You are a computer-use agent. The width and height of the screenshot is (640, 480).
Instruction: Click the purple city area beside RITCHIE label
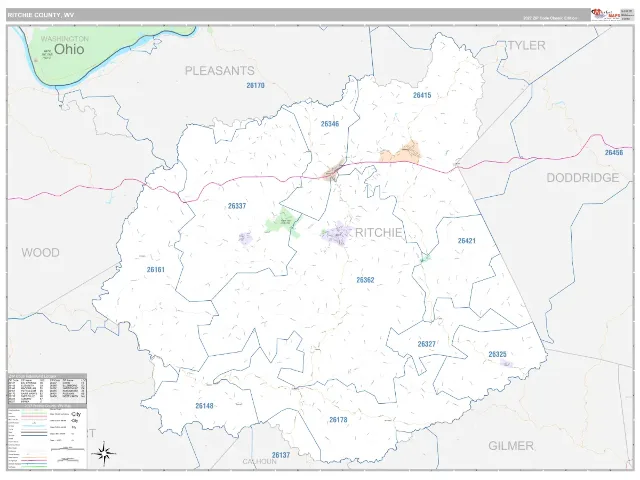(337, 234)
